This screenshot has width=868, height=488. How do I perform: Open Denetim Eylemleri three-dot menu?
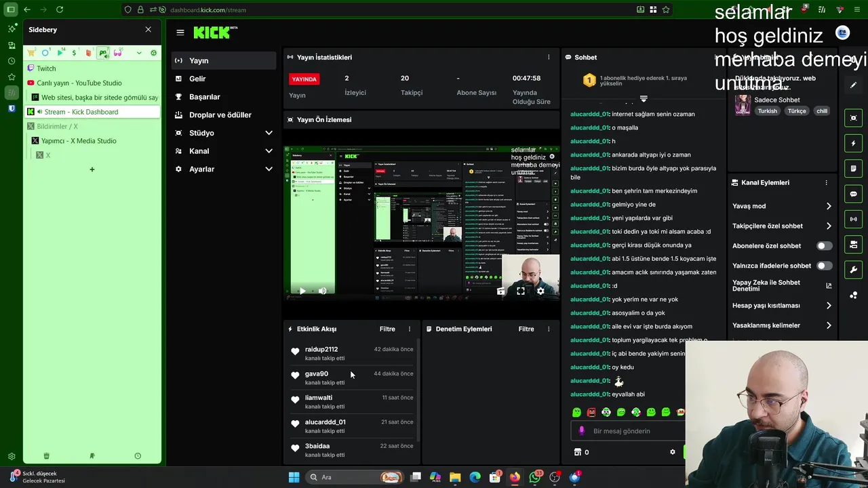click(x=549, y=329)
